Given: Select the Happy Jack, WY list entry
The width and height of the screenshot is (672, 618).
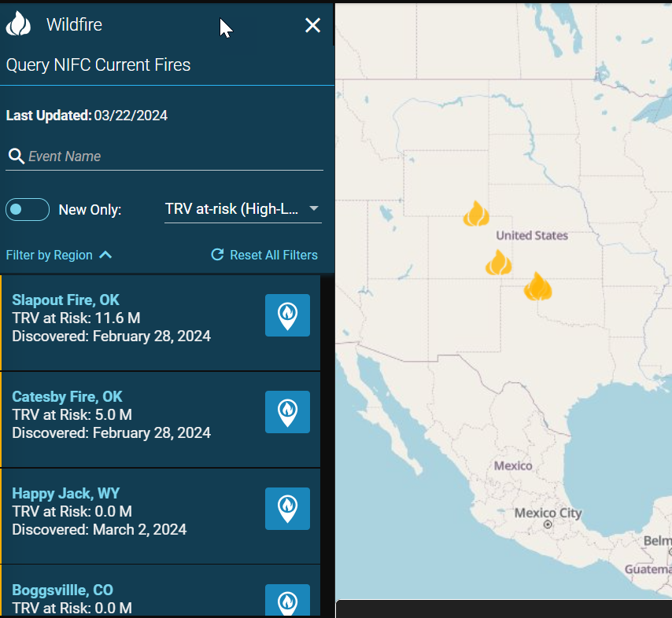Looking at the screenshot, I should pos(66,493).
